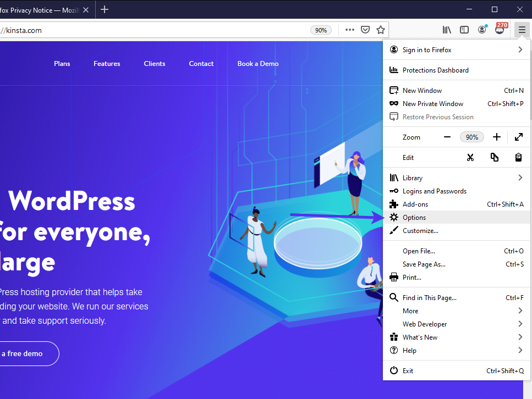The width and height of the screenshot is (532, 399).
Task: Open the Plans navigation link
Action: tap(62, 63)
